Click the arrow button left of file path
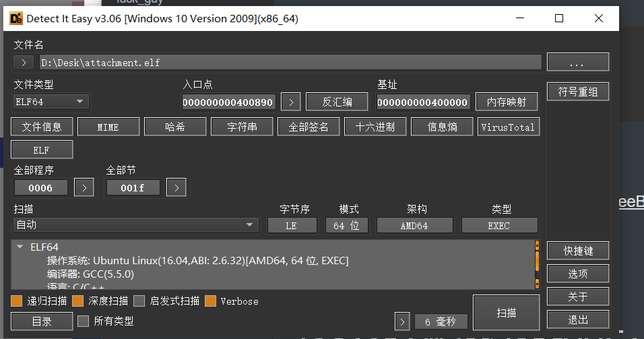 point(24,62)
